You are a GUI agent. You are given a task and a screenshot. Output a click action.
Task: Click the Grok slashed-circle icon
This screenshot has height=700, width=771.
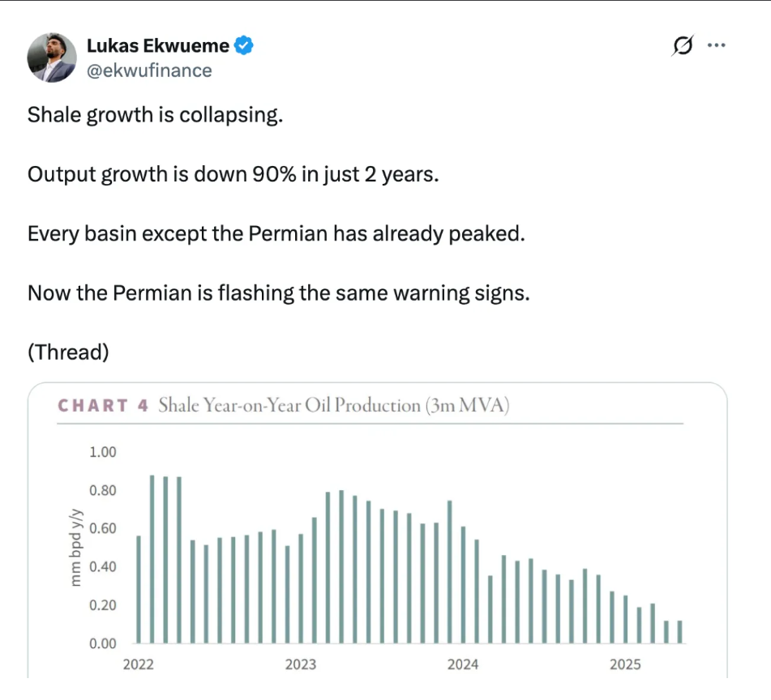coord(683,47)
